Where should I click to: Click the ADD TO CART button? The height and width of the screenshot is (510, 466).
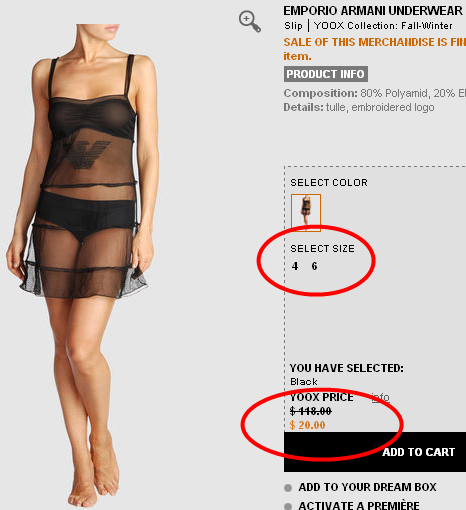coord(375,452)
